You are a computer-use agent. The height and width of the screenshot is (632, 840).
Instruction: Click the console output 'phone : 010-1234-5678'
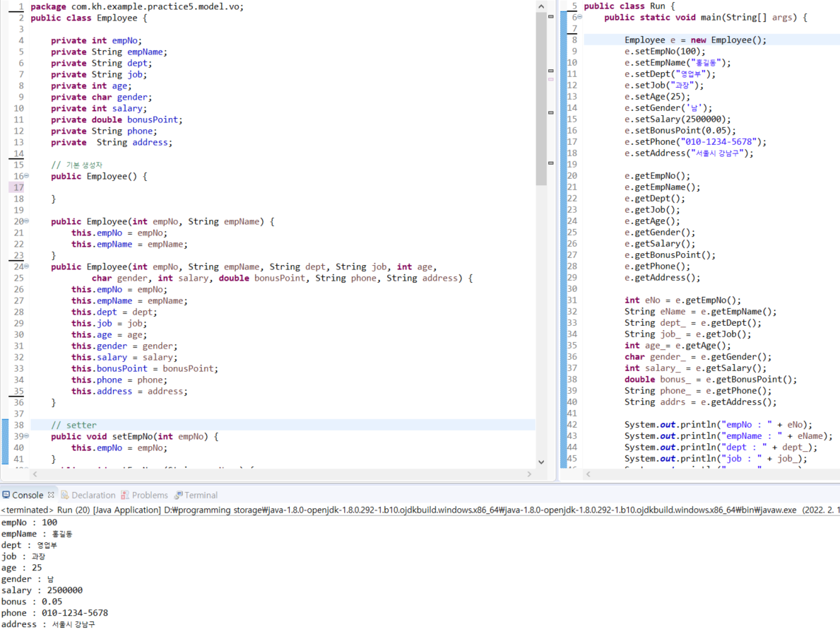pos(54,613)
